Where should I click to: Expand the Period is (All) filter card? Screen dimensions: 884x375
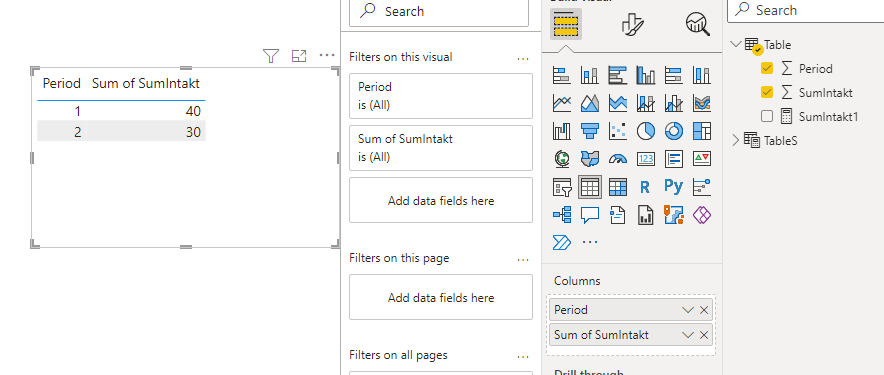pyautogui.click(x=441, y=96)
